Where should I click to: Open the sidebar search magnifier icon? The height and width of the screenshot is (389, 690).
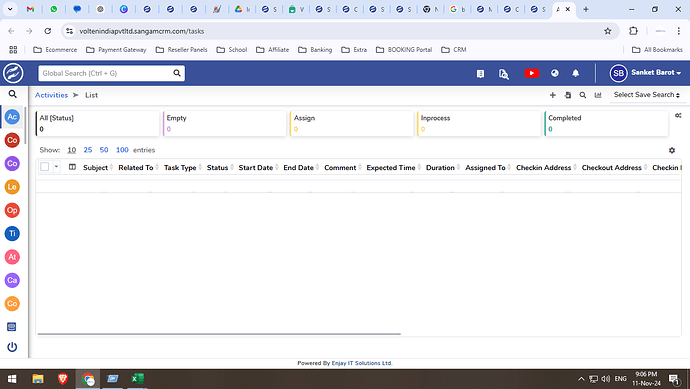click(x=13, y=94)
